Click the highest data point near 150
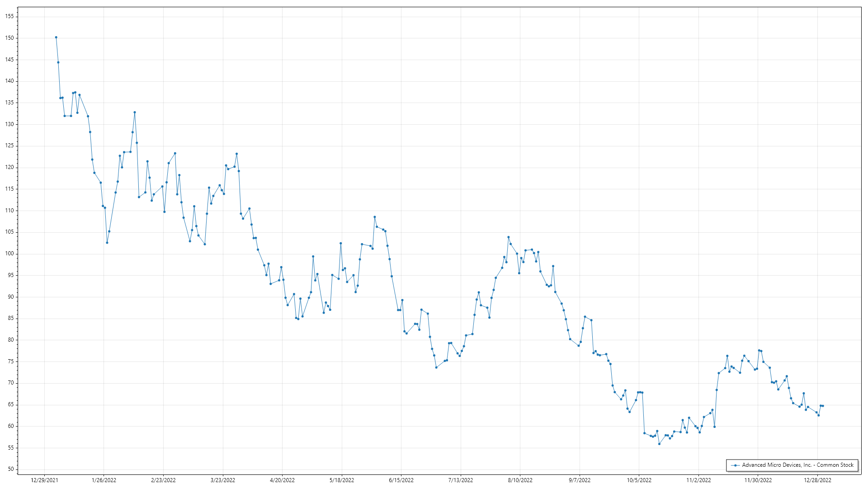This screenshot has height=488, width=868. point(56,38)
